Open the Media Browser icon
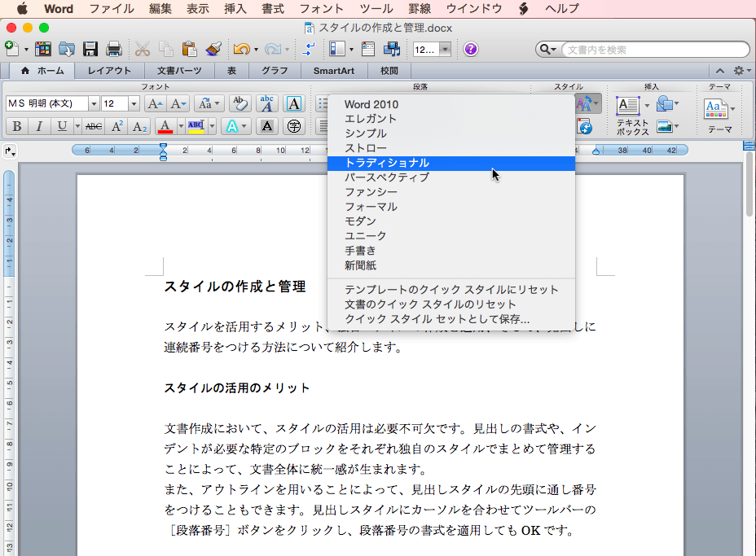Screen dimensions: 756x556 [392, 49]
